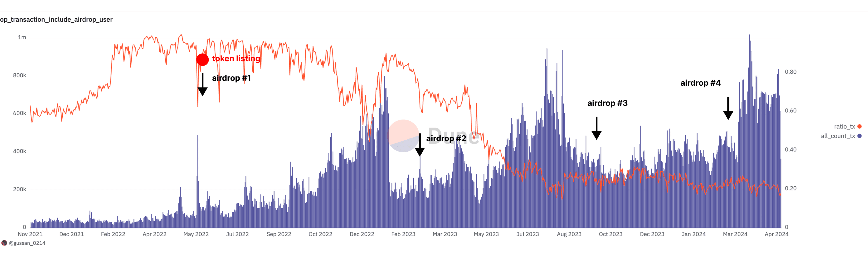Click the author avatar next to @gussan_0214
868x263 pixels.
pyautogui.click(x=4, y=243)
